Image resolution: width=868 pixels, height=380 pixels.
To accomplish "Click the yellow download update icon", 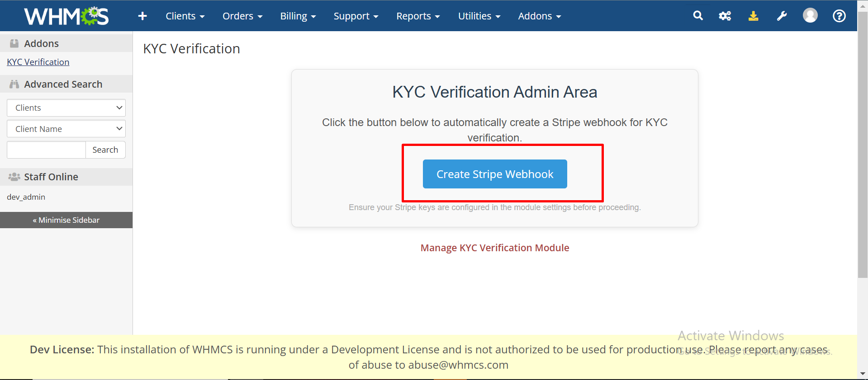I will [753, 16].
